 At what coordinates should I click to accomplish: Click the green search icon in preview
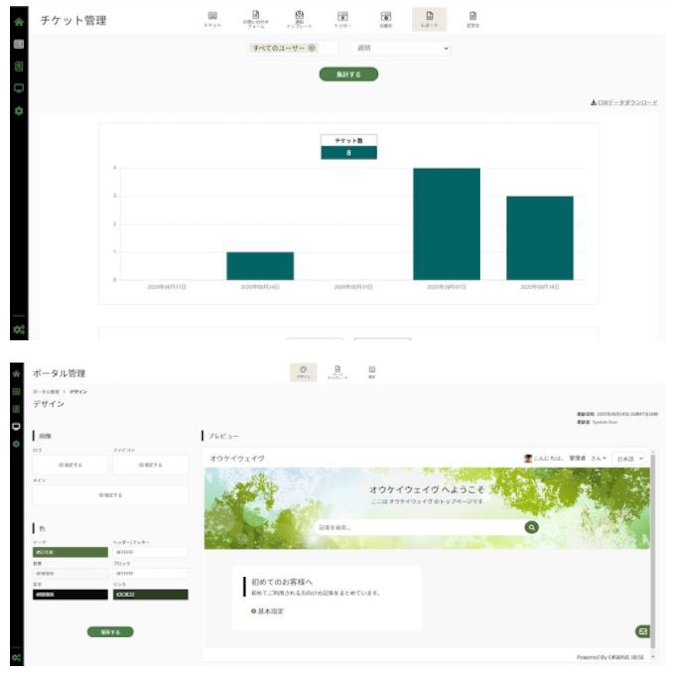pyautogui.click(x=532, y=526)
